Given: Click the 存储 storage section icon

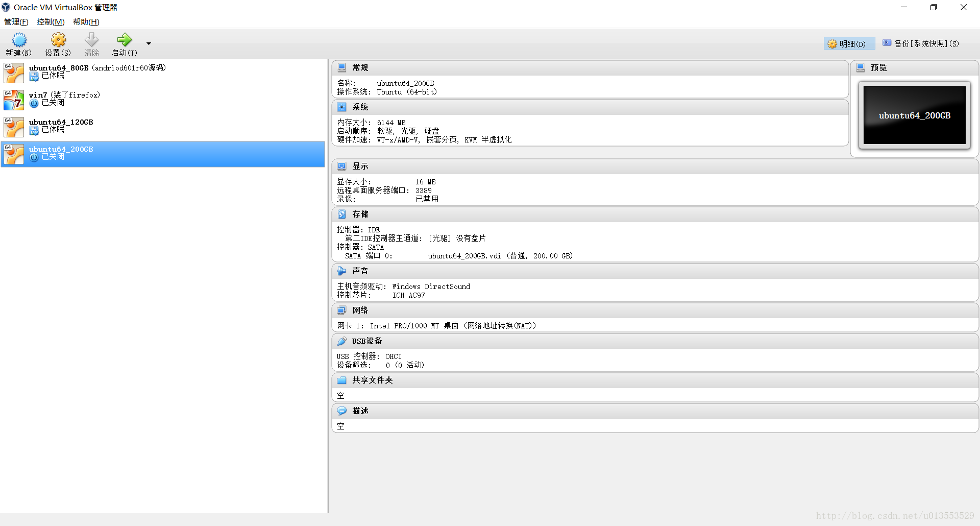Looking at the screenshot, I should tap(342, 214).
